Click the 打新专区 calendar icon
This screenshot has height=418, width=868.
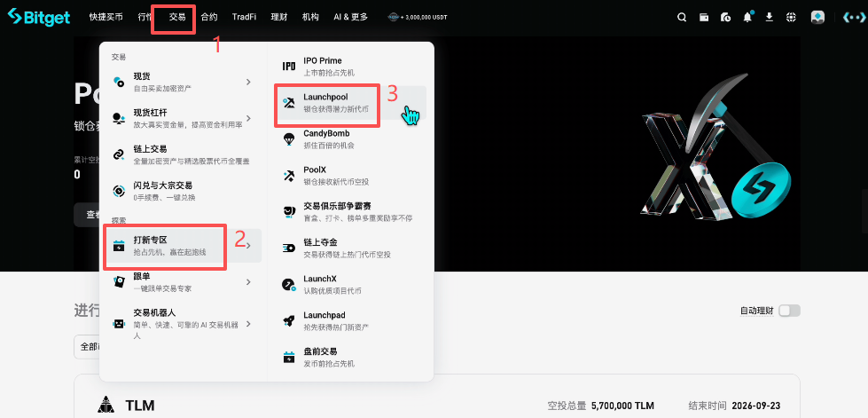pos(119,246)
